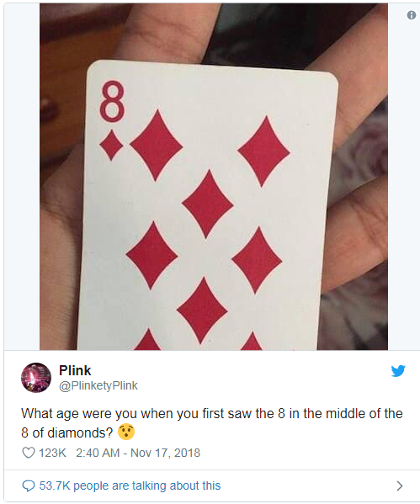Open Twitter via the blue bird logo

(398, 370)
